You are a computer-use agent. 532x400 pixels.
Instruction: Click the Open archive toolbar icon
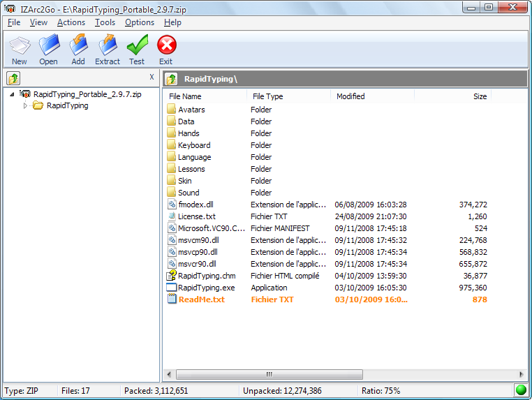click(x=49, y=45)
